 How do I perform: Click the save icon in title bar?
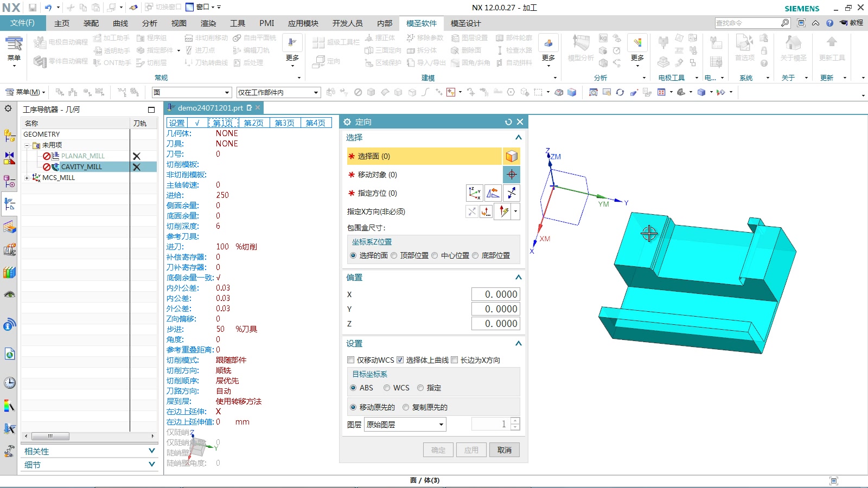click(33, 8)
